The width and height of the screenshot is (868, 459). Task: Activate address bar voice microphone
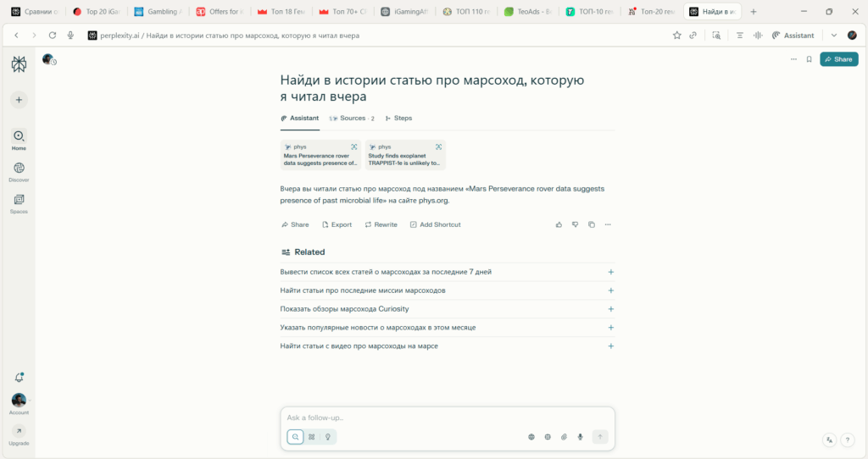pos(70,36)
